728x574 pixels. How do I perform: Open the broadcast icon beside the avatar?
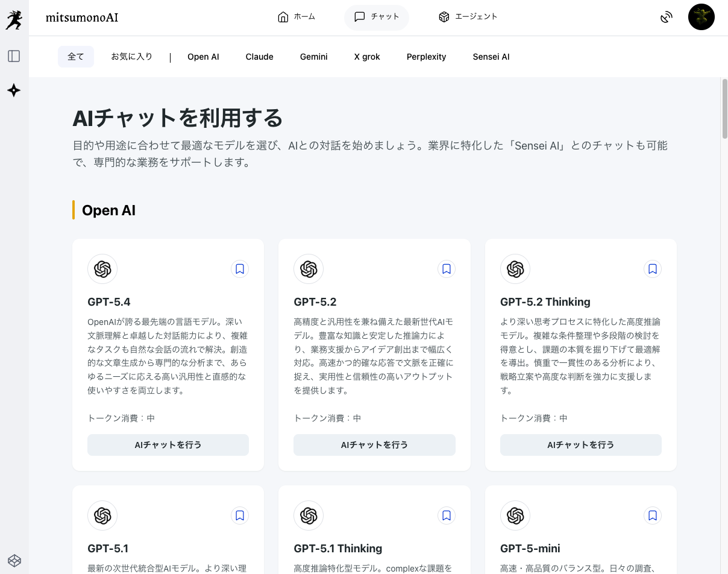coord(666,17)
